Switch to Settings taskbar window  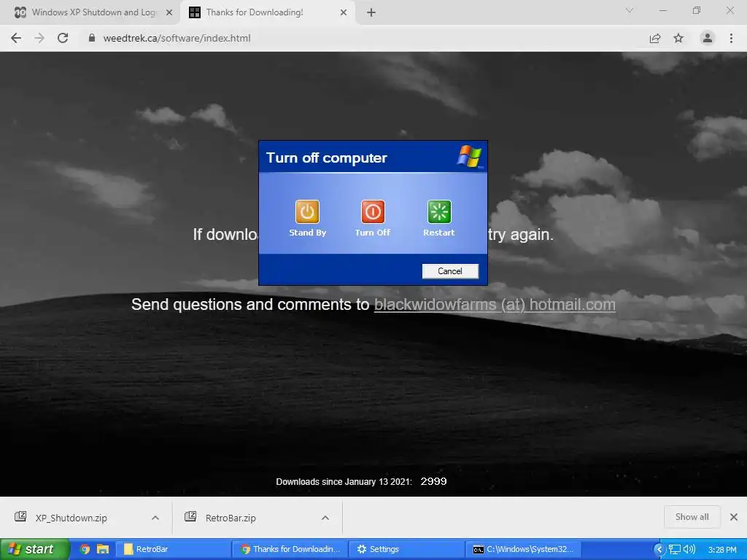(407, 549)
